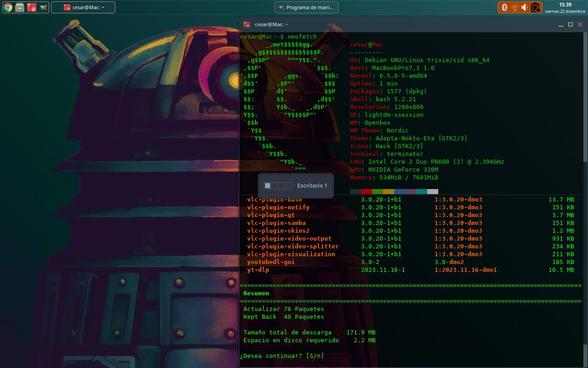Click the 1:2023.11.16-dmo1 version text

click(x=465, y=270)
